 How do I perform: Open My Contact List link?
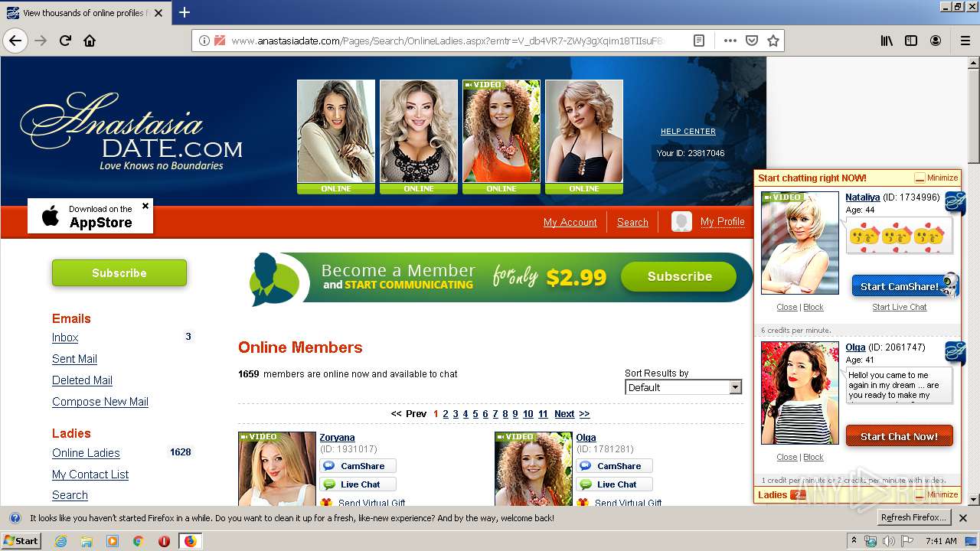tap(90, 474)
